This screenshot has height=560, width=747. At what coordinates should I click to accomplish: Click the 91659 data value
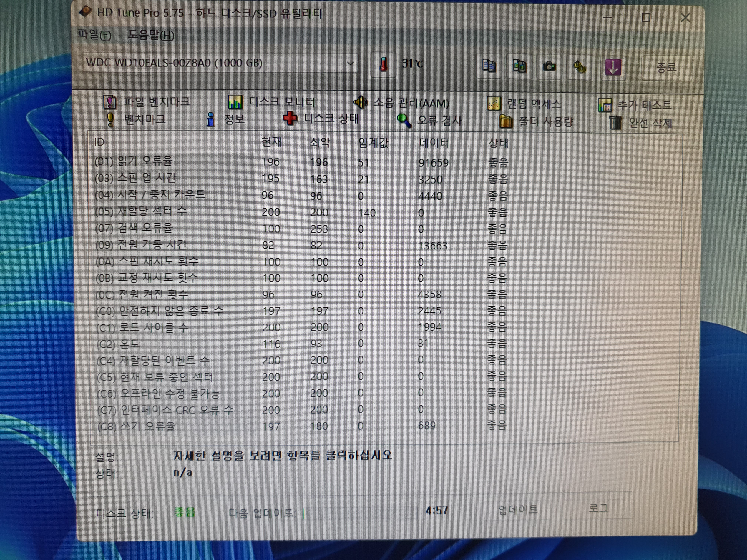click(x=434, y=163)
